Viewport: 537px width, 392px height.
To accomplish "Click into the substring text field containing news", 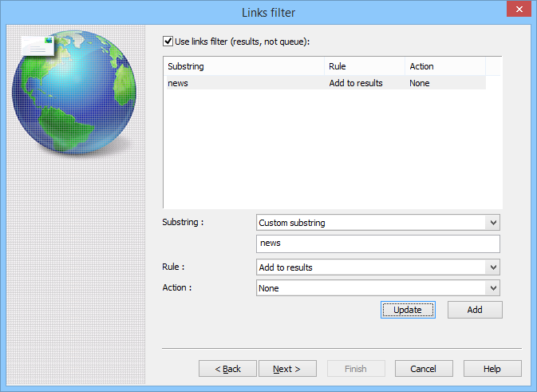I will [377, 244].
